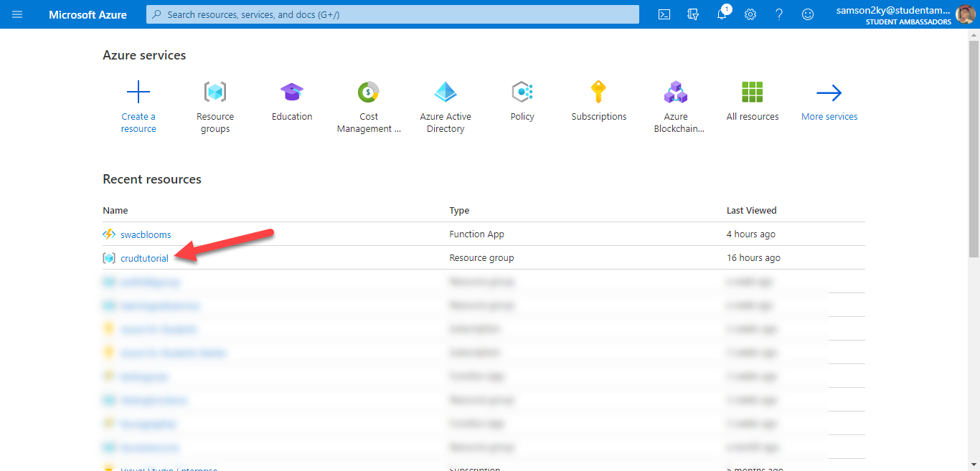980x471 pixels.
Task: Click the Azure services heading
Action: (x=144, y=55)
